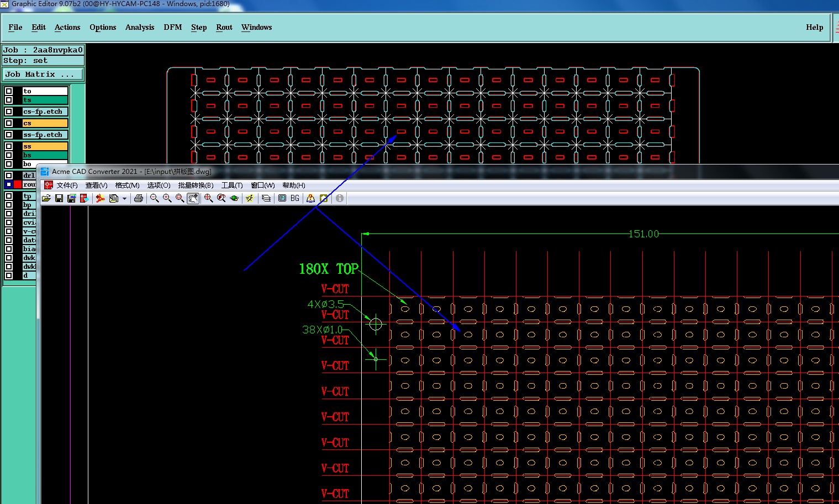Open the File menu in Graphic Editor

coord(15,27)
